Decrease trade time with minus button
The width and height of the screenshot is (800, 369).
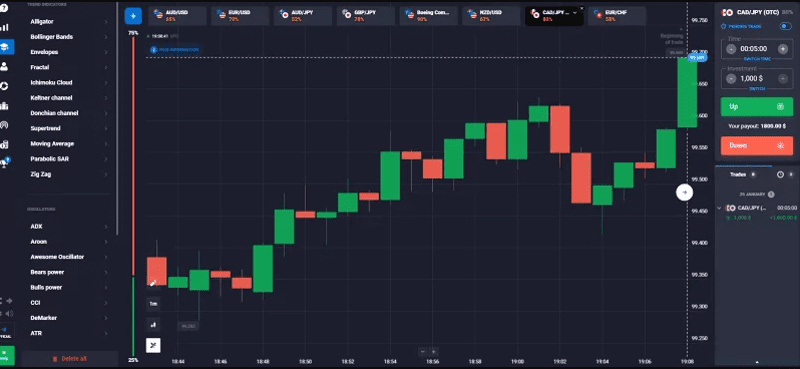click(x=731, y=49)
